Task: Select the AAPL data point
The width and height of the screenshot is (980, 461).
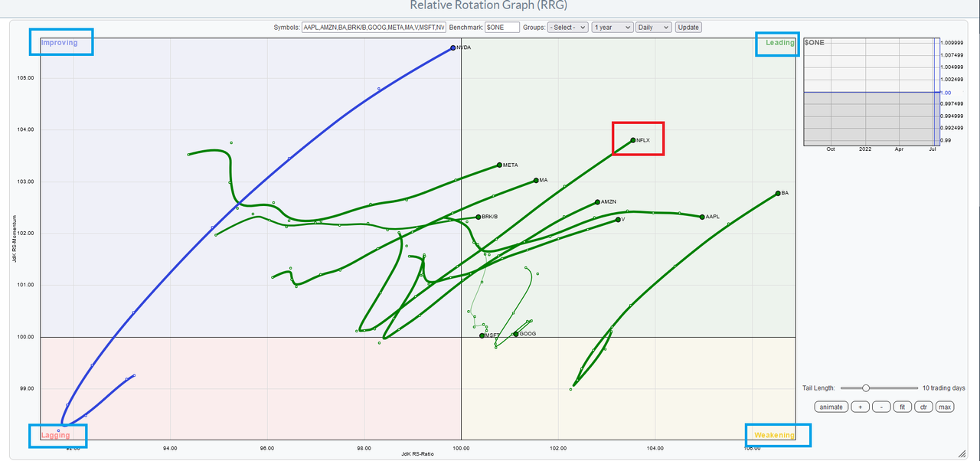Action: point(702,217)
